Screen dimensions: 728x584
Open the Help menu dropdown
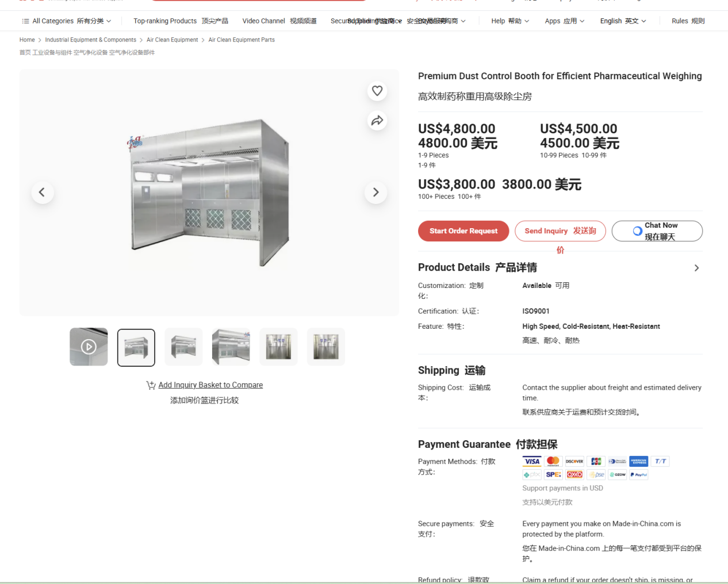[x=509, y=21]
